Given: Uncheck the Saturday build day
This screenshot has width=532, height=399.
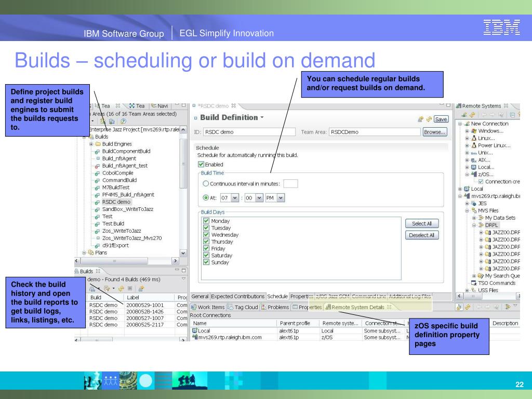Looking at the screenshot, I should click(206, 255).
